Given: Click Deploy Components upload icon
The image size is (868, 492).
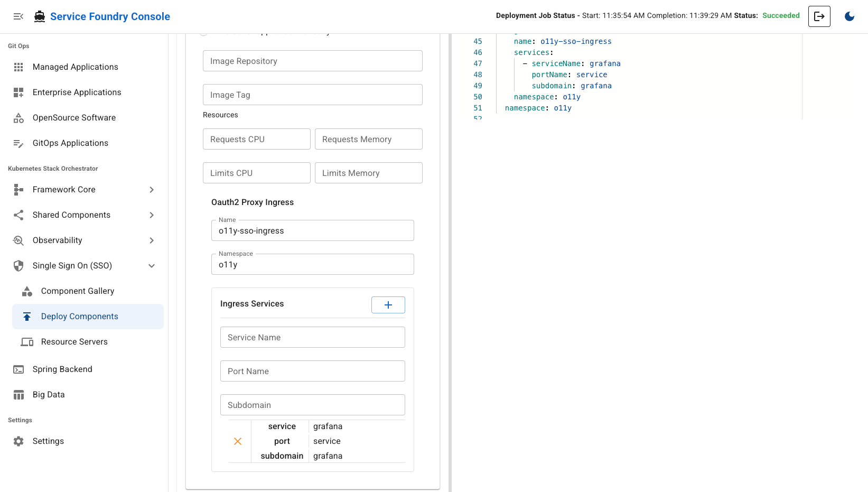Looking at the screenshot, I should (27, 317).
